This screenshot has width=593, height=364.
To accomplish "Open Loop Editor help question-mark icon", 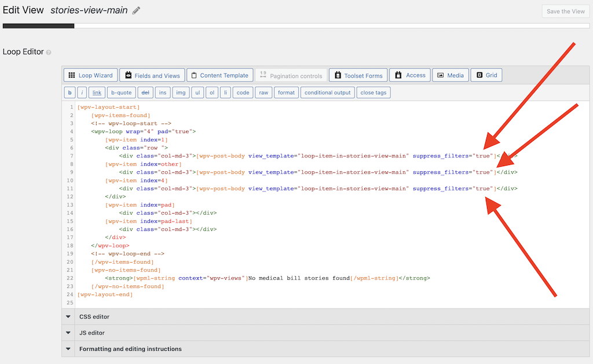I will point(49,53).
